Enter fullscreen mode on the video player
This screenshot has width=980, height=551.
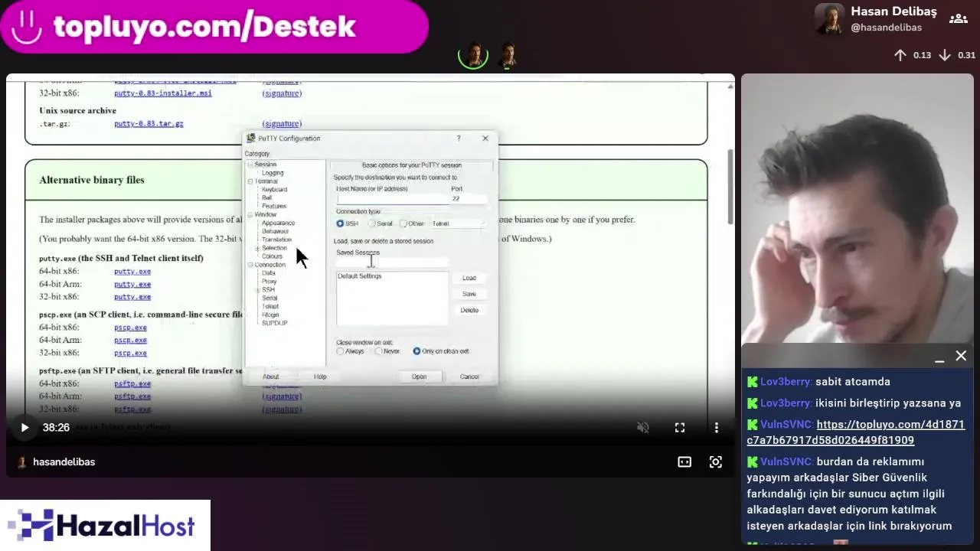coord(680,428)
